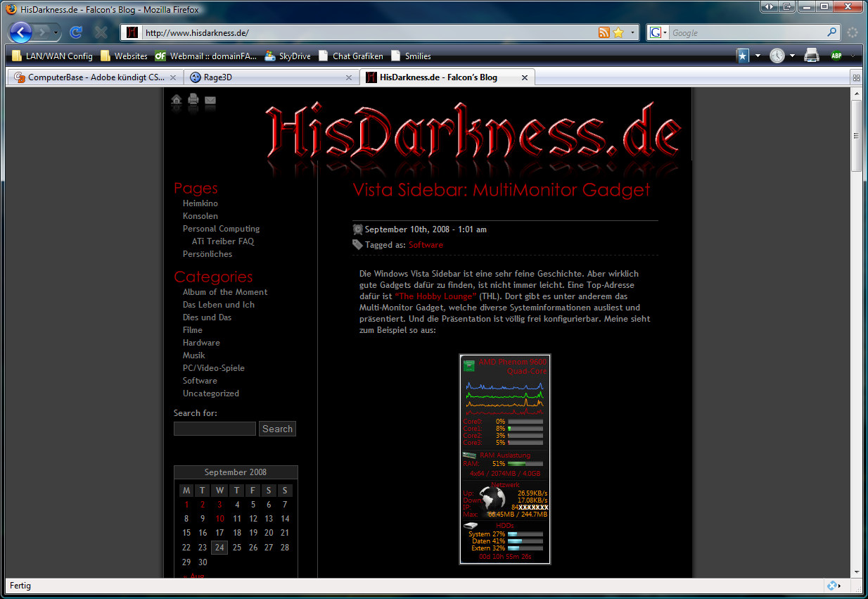Viewport: 868px width, 599px height.
Task: Open the Smilies bookmark
Action: click(411, 56)
